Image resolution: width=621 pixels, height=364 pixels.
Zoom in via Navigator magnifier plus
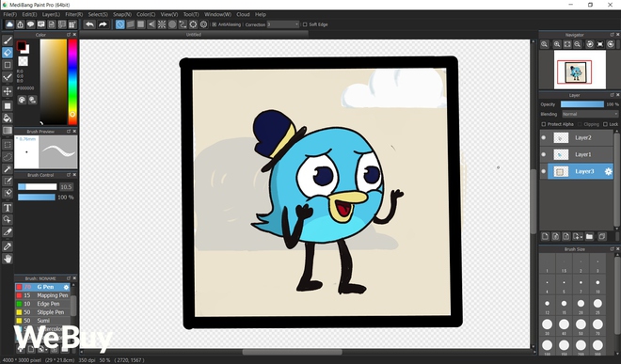557,44
